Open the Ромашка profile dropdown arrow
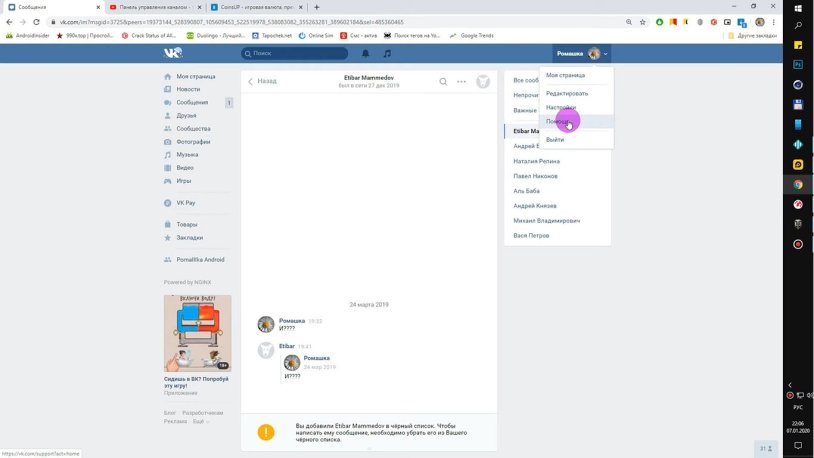Viewport: 814px width, 458px height. [605, 53]
